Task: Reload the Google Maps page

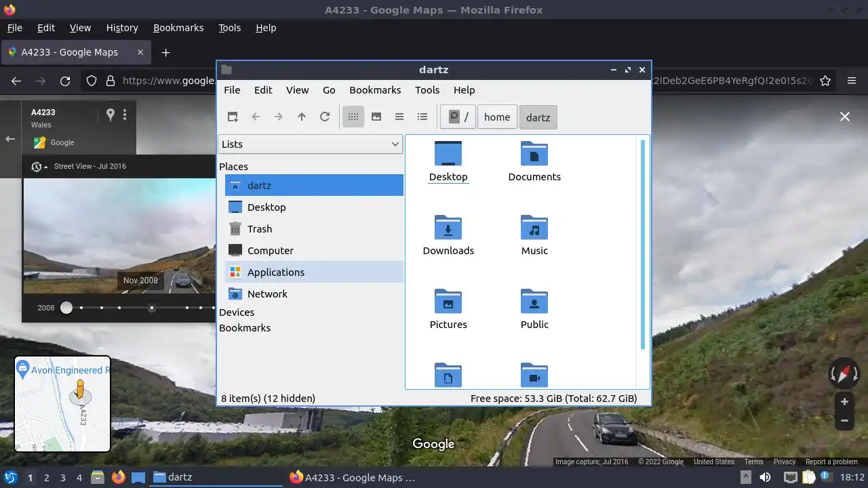Action: coord(65,81)
